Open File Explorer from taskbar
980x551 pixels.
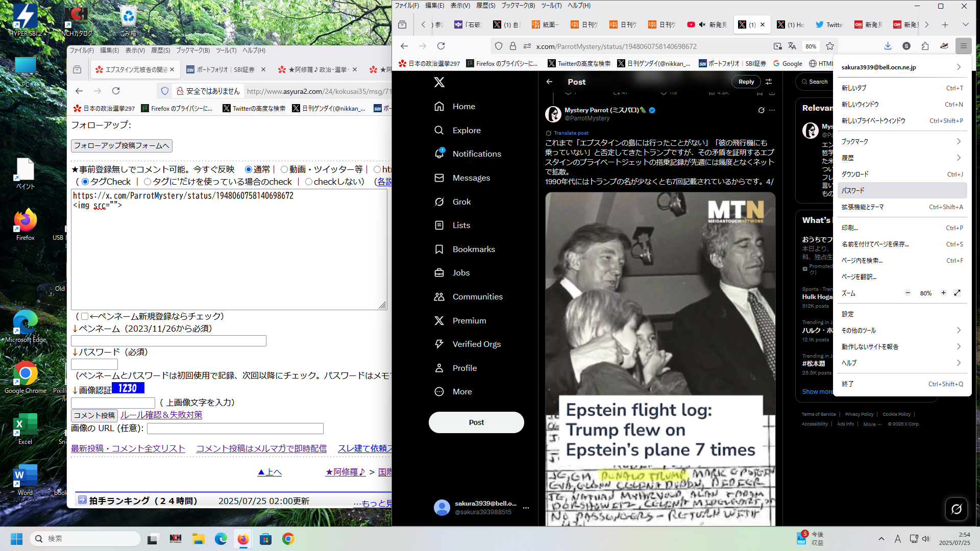pyautogui.click(x=198, y=539)
